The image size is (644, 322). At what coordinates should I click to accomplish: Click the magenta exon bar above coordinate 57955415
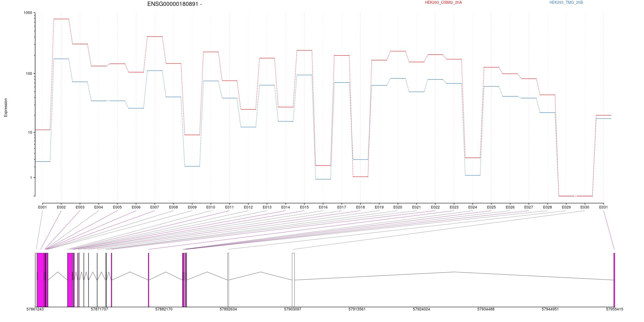click(614, 280)
